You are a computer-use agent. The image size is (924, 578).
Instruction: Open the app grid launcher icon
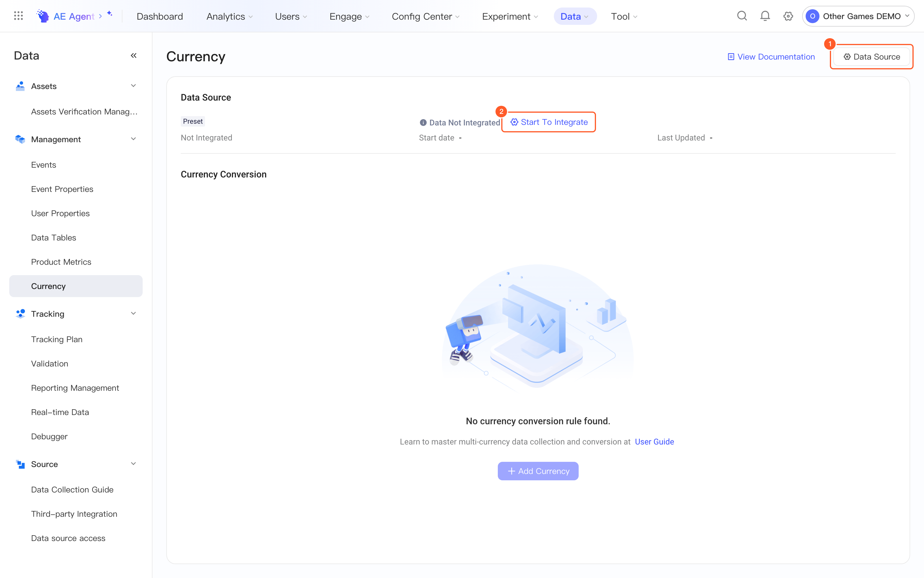[x=18, y=16]
